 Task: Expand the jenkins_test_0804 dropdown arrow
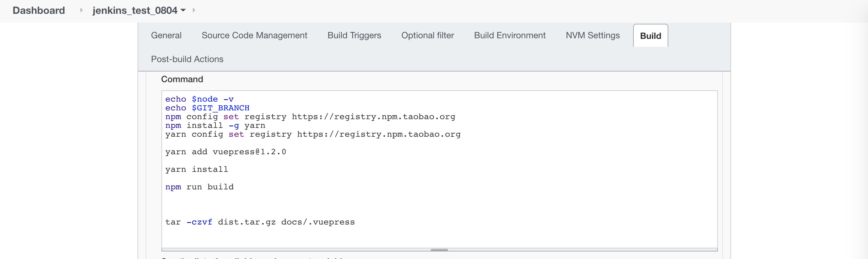tap(183, 10)
